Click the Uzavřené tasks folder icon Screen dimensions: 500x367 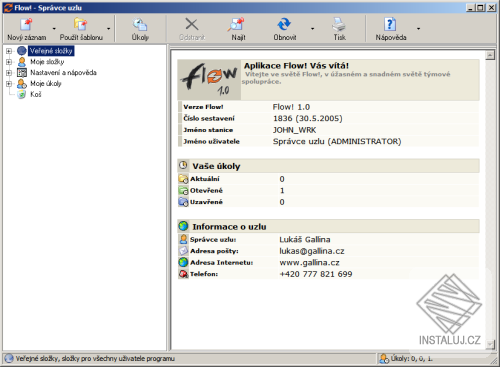point(183,202)
